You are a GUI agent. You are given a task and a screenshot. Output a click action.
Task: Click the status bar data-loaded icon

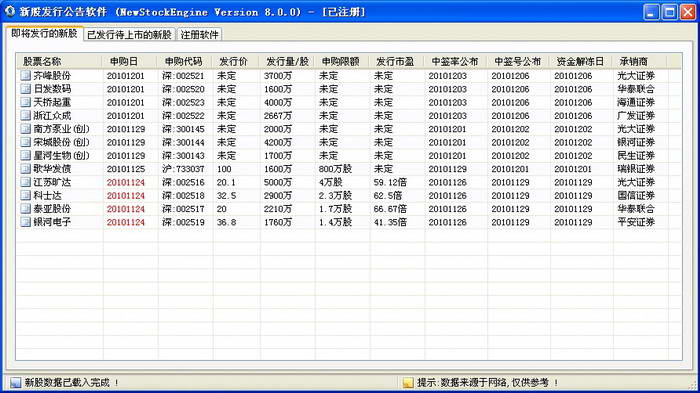[x=16, y=383]
